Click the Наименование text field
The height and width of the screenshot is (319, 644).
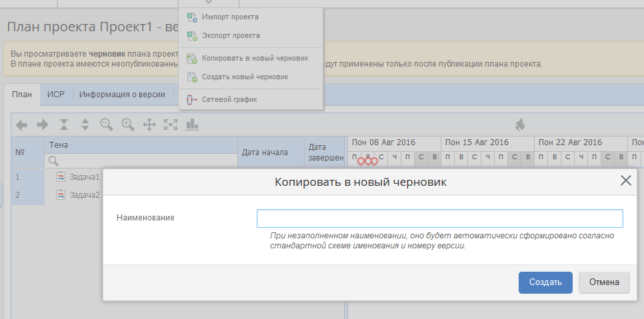coord(439,218)
